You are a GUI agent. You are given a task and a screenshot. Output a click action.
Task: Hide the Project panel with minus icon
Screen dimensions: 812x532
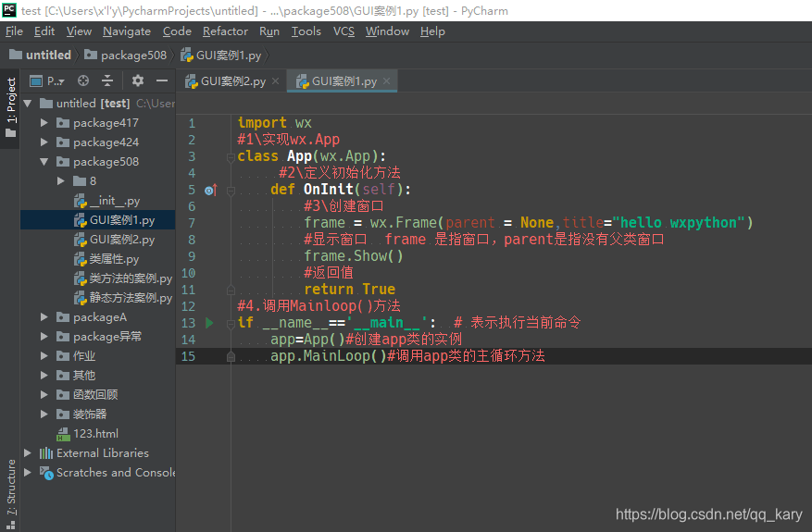(x=162, y=80)
